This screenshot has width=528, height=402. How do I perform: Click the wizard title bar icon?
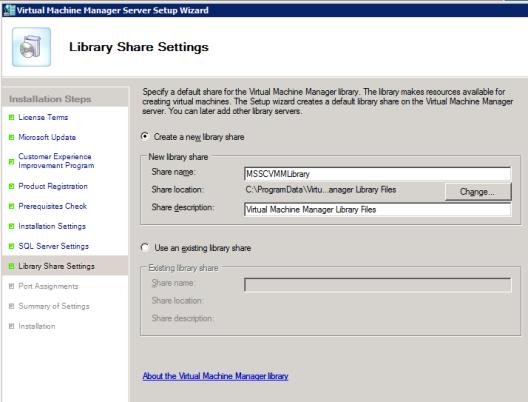coord(9,10)
